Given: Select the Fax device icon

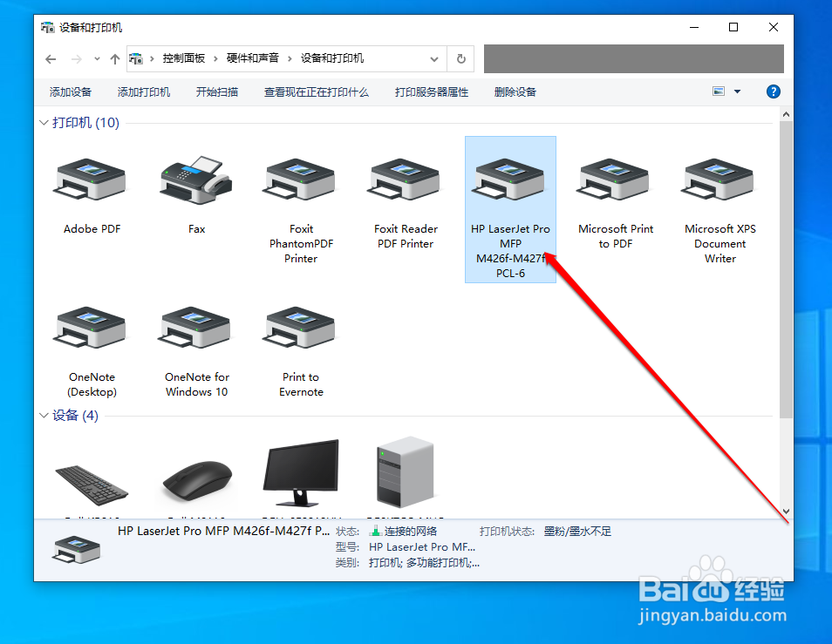Looking at the screenshot, I should [196, 180].
